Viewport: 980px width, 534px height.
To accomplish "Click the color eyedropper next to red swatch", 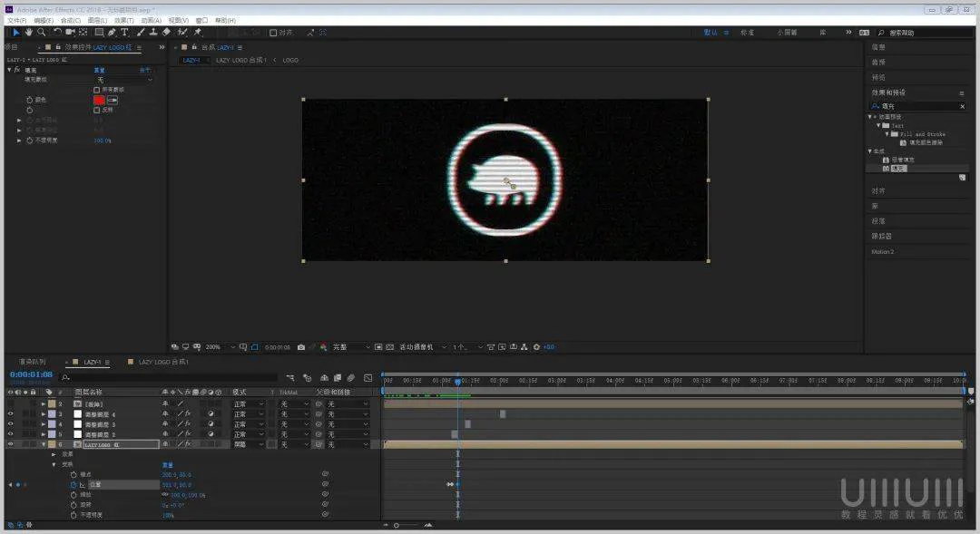I will pos(113,100).
